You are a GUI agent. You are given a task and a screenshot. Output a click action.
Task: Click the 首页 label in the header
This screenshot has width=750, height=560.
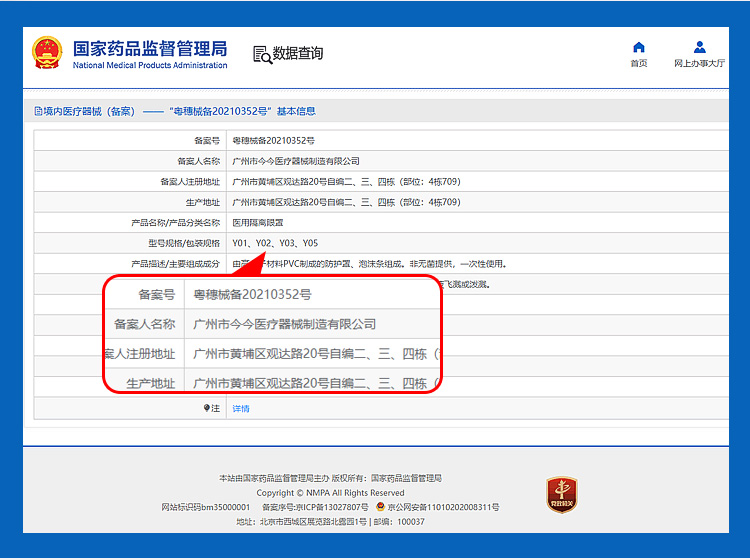click(x=639, y=63)
